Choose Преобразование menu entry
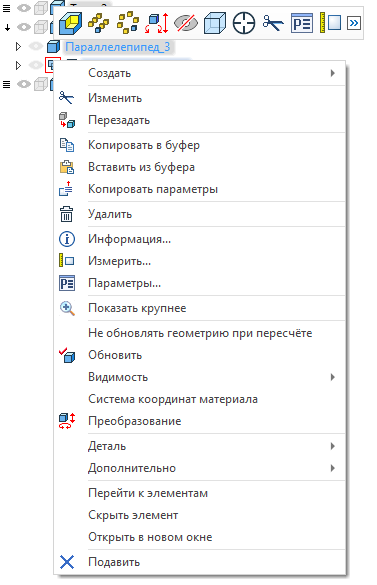 [x=200, y=421]
